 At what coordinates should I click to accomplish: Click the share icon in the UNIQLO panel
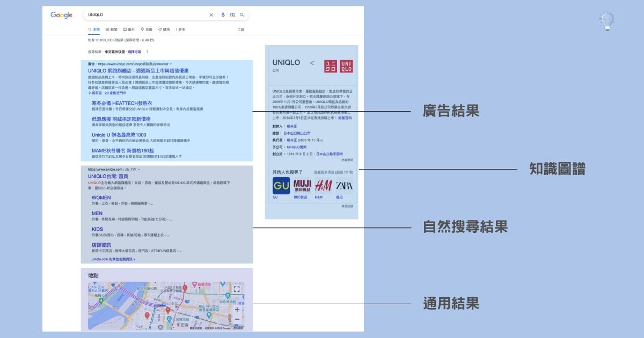311,63
